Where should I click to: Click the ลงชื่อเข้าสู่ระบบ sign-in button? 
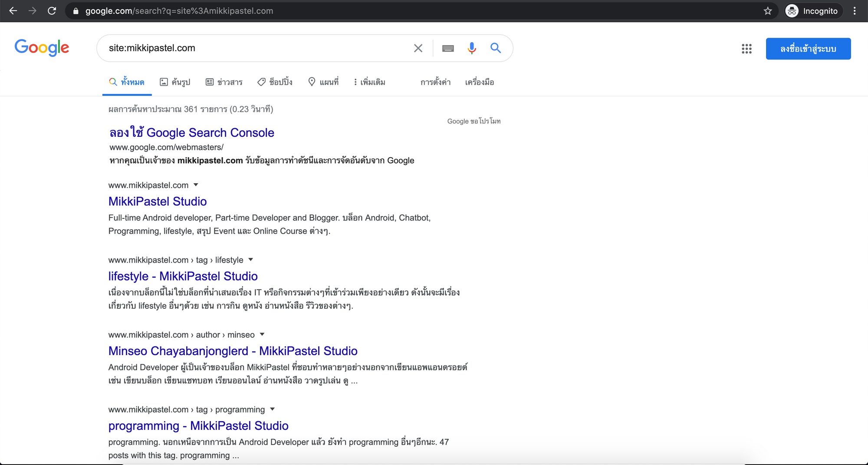pos(808,49)
